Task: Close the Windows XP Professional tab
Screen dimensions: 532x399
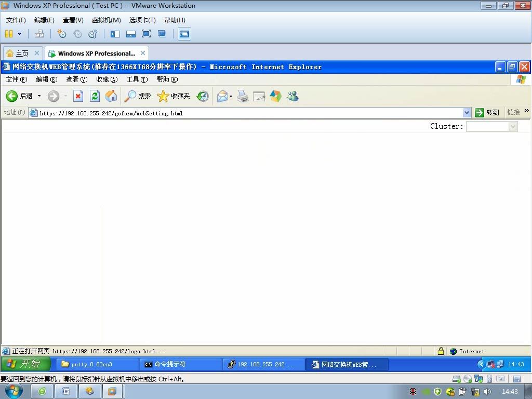Action: point(143,53)
